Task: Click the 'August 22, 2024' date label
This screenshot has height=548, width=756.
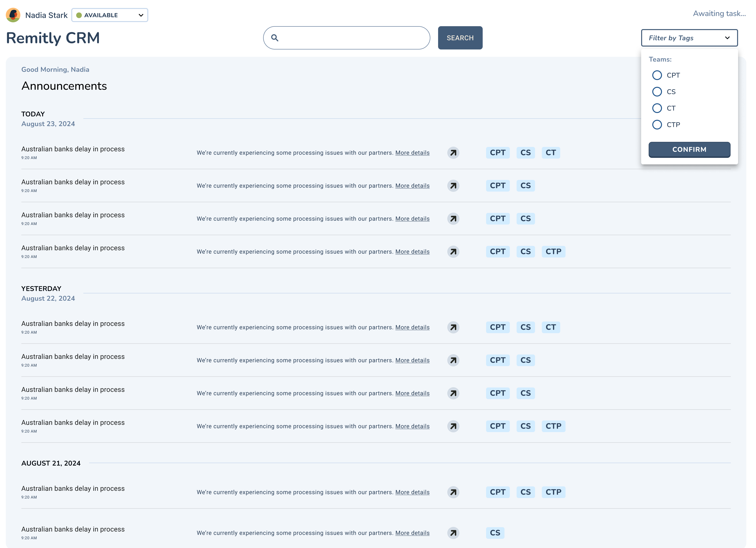Action: [x=48, y=298]
